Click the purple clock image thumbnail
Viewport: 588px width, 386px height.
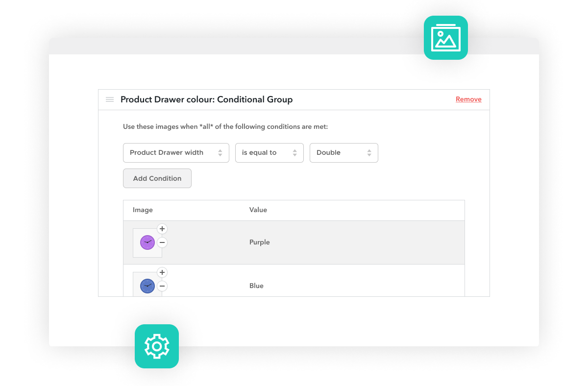[x=147, y=242]
